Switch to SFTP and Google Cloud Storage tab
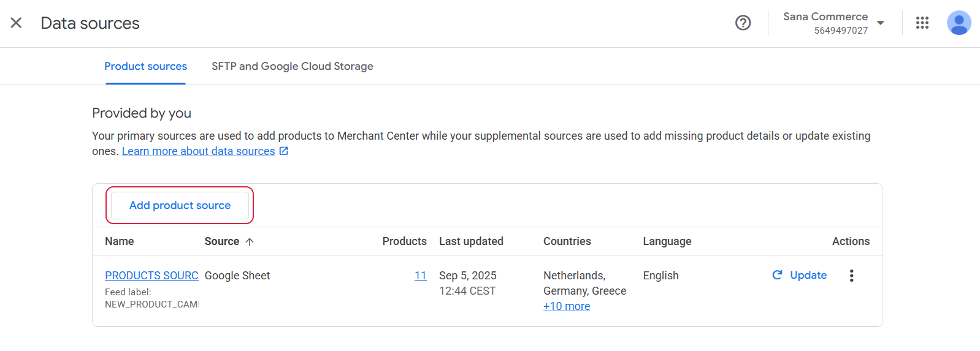The image size is (980, 351). point(293,66)
